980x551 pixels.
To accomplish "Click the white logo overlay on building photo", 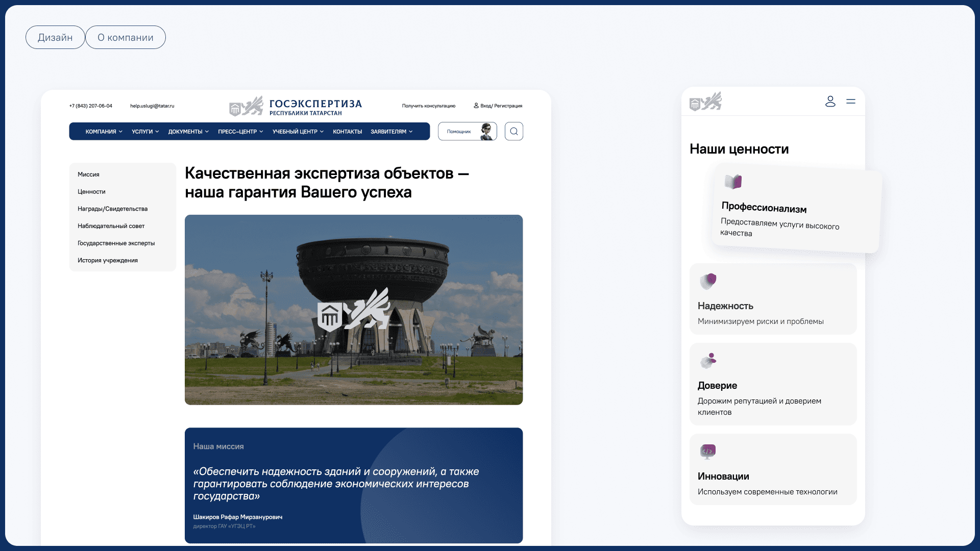I will (x=354, y=310).
